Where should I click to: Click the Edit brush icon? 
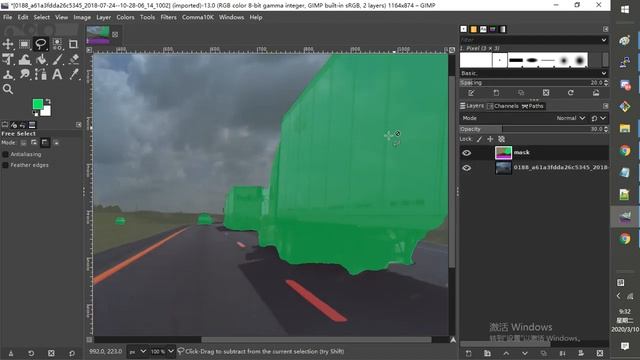[471, 93]
